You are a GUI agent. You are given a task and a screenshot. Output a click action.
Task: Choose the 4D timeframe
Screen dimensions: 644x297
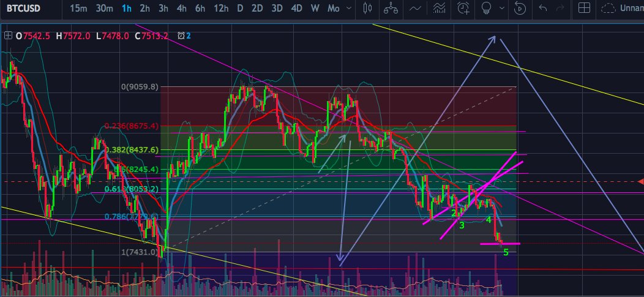click(296, 8)
